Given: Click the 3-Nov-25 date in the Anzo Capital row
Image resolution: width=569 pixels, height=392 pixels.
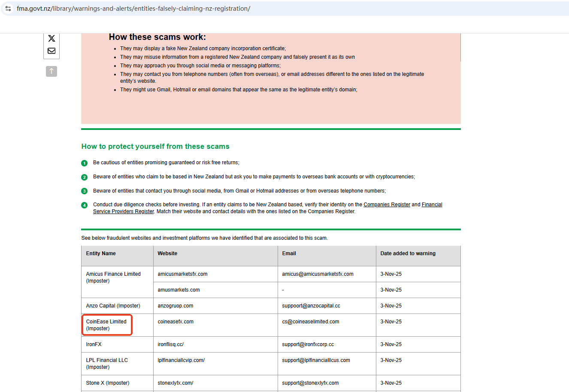Looking at the screenshot, I should (x=391, y=306).
